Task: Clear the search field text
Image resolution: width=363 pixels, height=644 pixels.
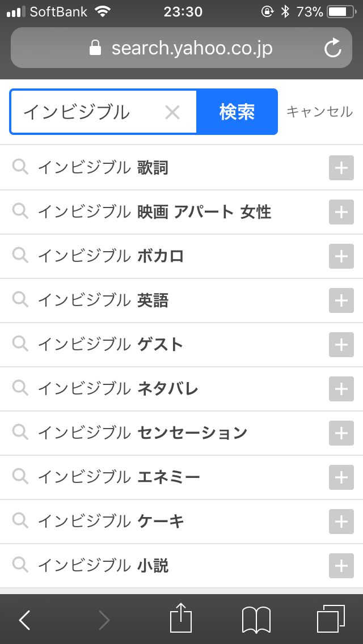Action: click(x=172, y=112)
